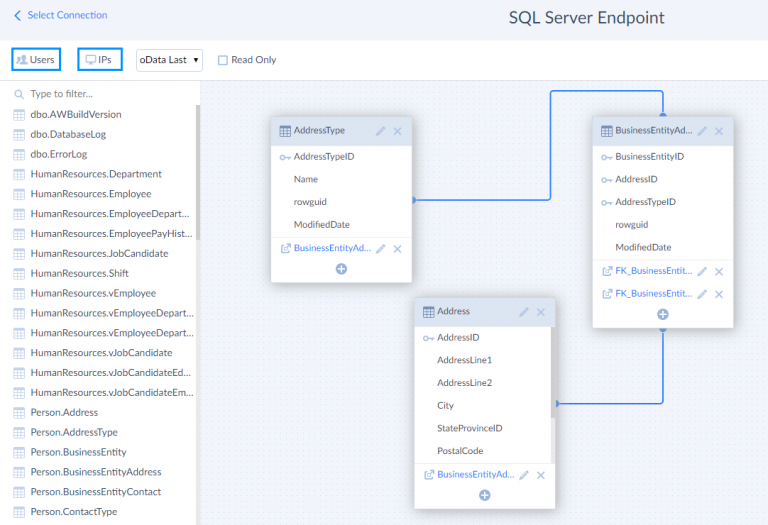The image size is (768, 525).
Task: Open BusinessEntityAd... relation link in Address table
Action: click(475, 474)
